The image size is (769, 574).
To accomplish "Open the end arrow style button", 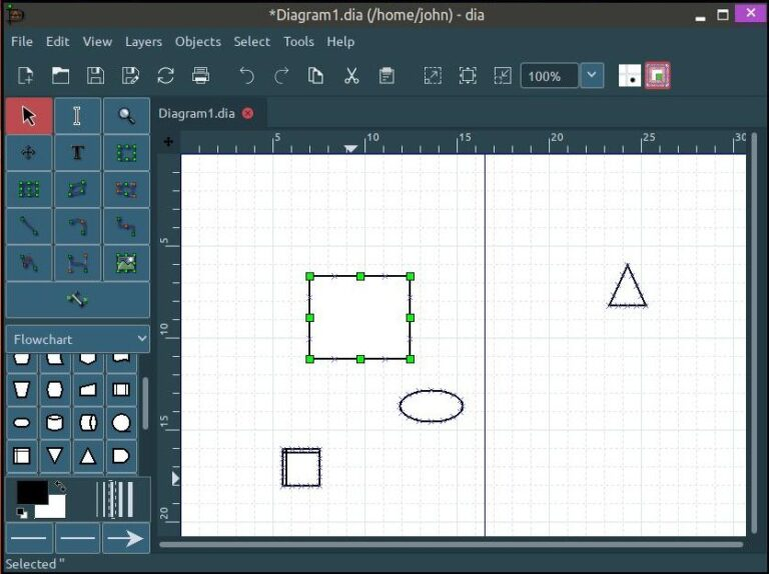I will [x=126, y=538].
